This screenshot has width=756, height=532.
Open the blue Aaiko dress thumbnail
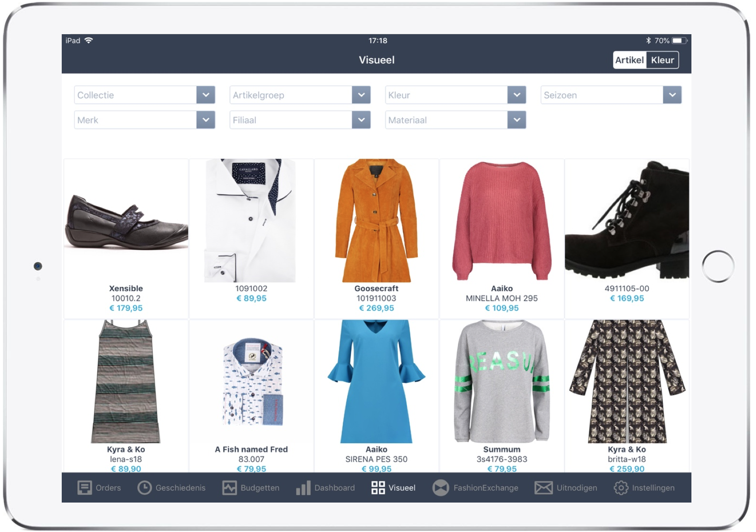coord(377,381)
